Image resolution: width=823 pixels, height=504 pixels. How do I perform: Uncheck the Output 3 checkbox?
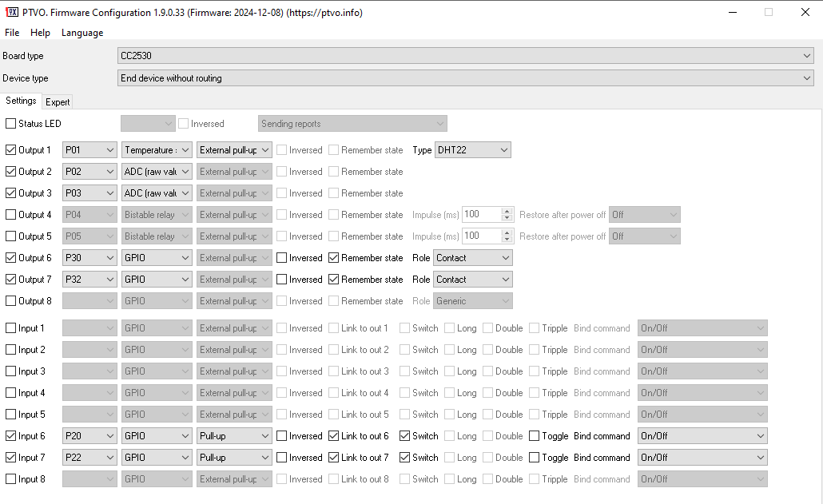click(x=10, y=193)
